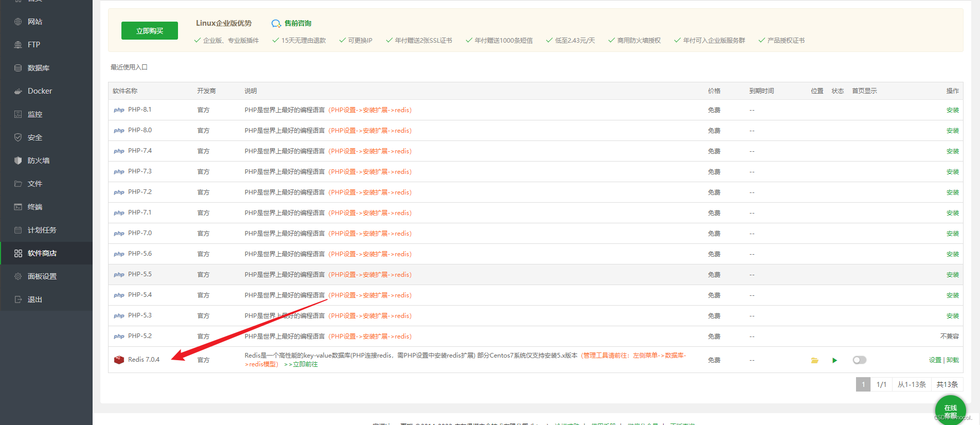980x425 pixels.
Task: Install PHP-7.2 via 安装 link
Action: click(953, 192)
